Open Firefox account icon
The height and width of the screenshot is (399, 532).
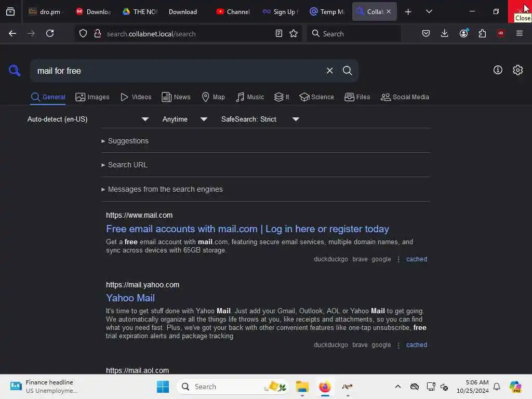[463, 33]
